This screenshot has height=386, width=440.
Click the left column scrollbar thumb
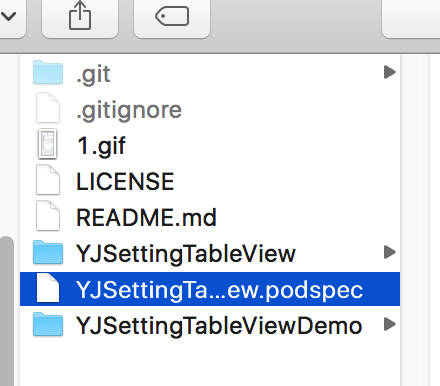point(7,311)
